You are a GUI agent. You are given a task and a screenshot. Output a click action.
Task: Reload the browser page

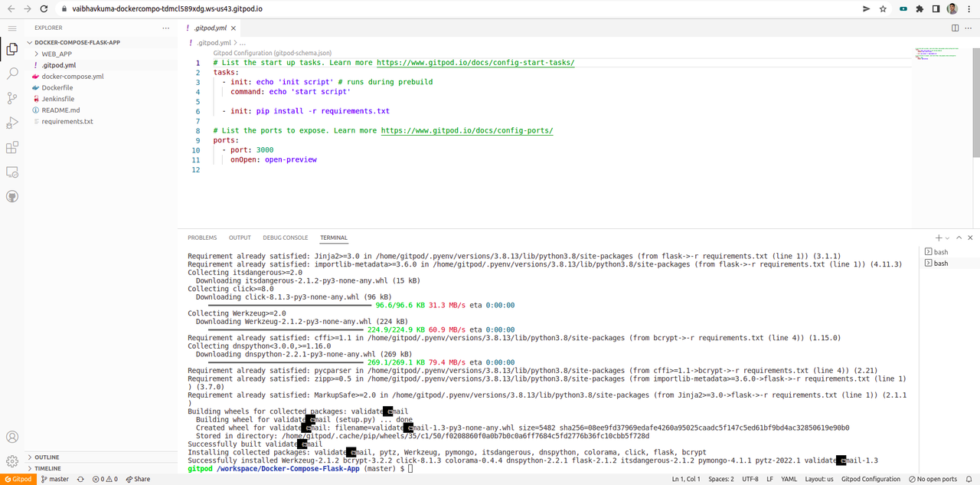pyautogui.click(x=44, y=8)
